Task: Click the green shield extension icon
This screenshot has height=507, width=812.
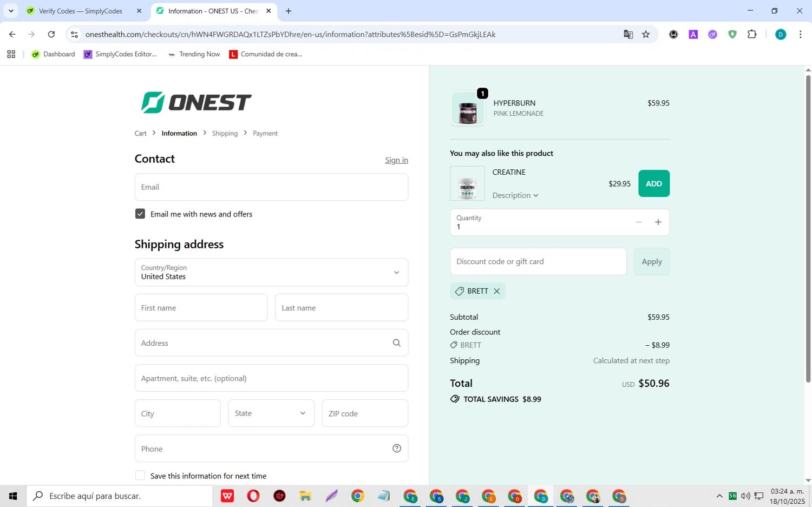Action: 732,34
